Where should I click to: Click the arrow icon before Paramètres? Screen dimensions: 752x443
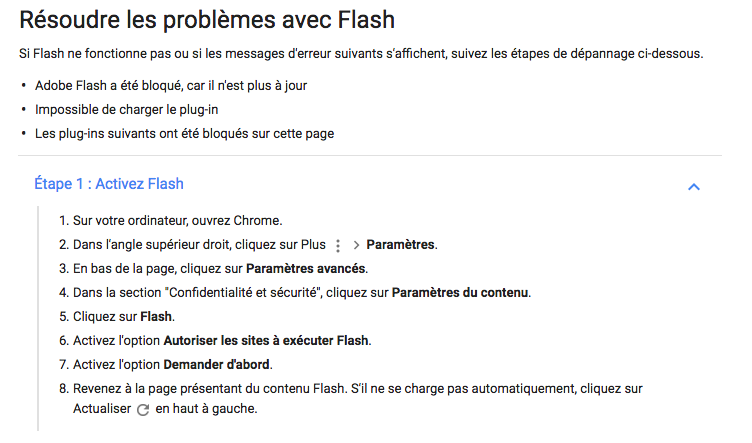click(356, 245)
